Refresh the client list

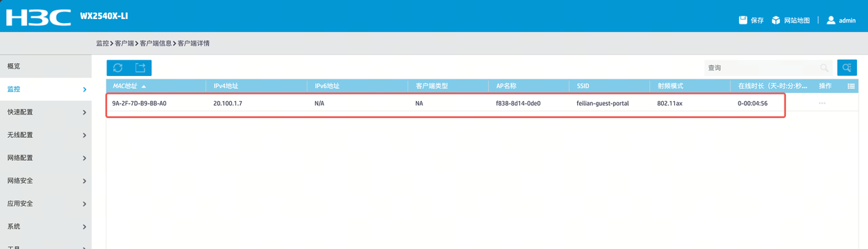[x=118, y=68]
